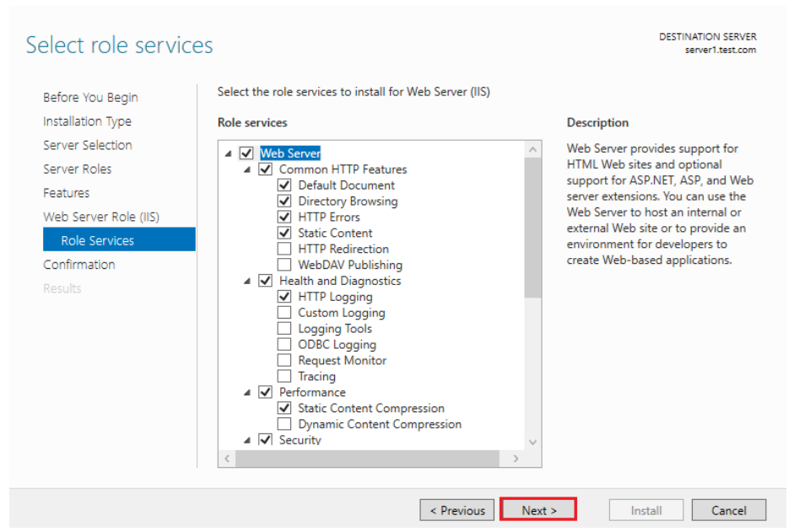Click the Next button
The width and height of the screenshot is (794, 532).
[538, 510]
